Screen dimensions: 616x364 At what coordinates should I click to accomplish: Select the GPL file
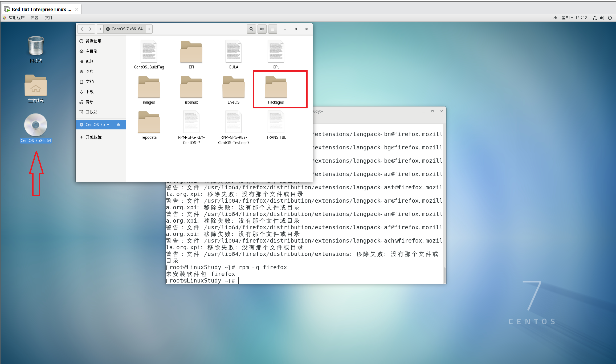click(276, 55)
